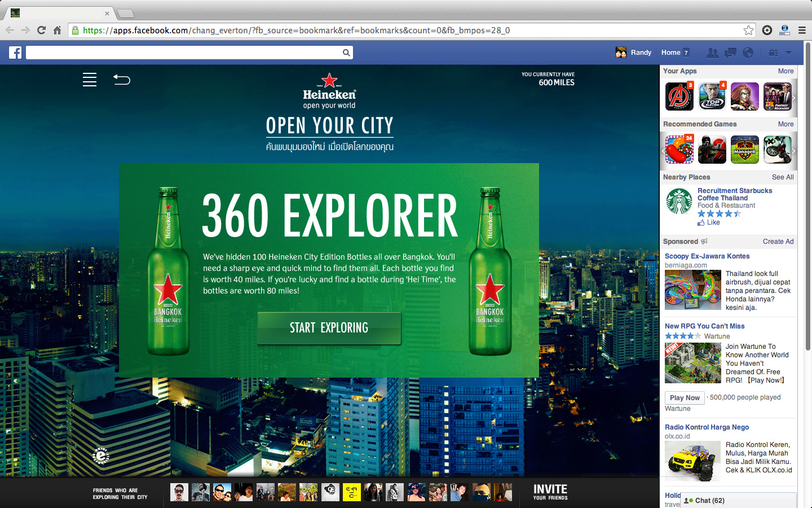Viewport: 812px width, 508px height.
Task: Click the Starbucks logo thumbnail
Action: tap(679, 201)
